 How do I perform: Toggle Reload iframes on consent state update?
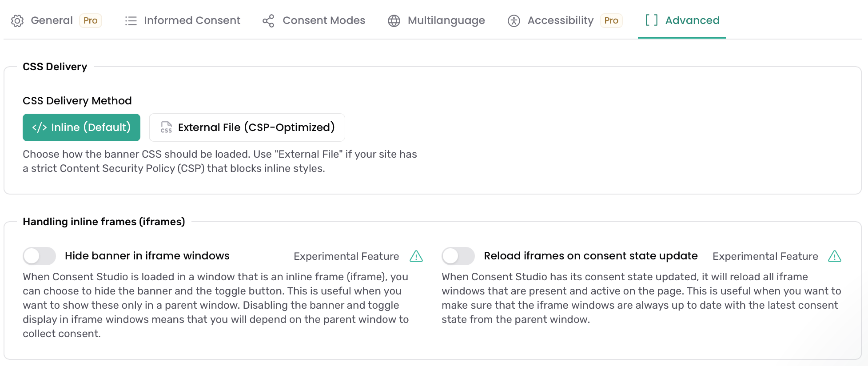tap(458, 256)
